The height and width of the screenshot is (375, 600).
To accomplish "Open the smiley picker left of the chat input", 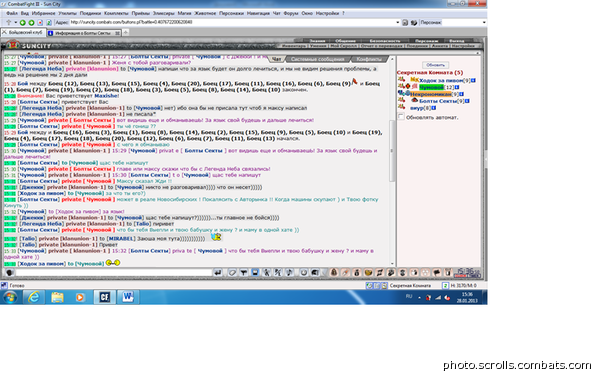I will [10, 272].
